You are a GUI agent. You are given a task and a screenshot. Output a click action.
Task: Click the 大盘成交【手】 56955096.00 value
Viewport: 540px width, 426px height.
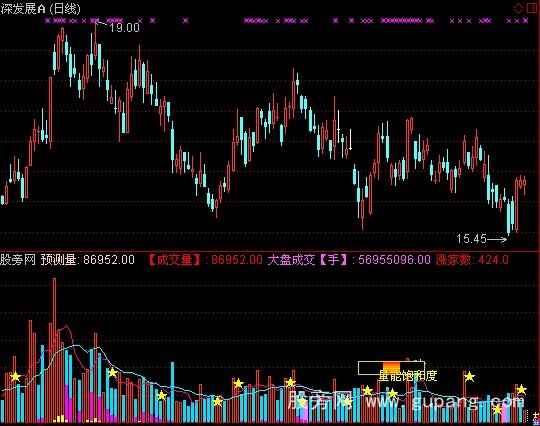point(349,259)
